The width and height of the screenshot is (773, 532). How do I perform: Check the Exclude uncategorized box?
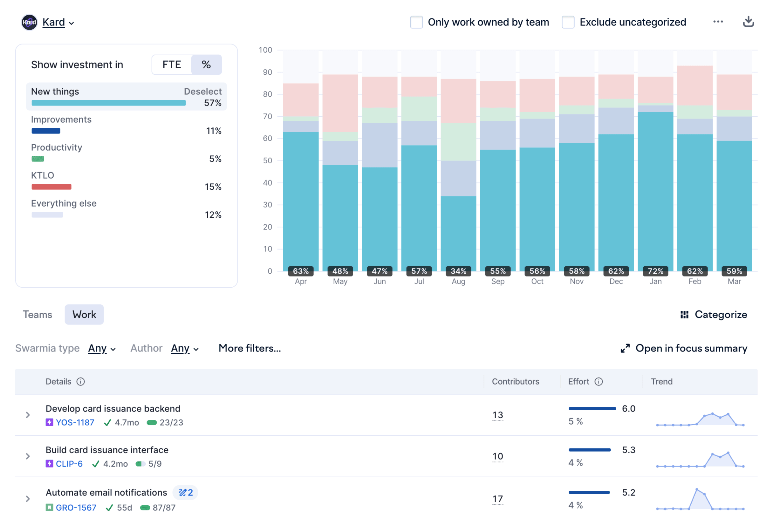coord(568,22)
